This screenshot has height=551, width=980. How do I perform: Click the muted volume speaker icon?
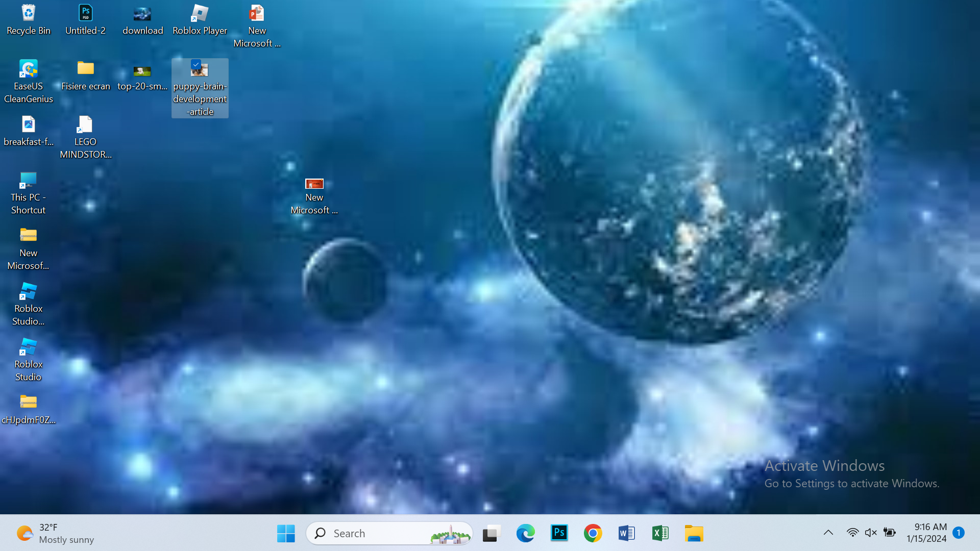[x=871, y=533]
